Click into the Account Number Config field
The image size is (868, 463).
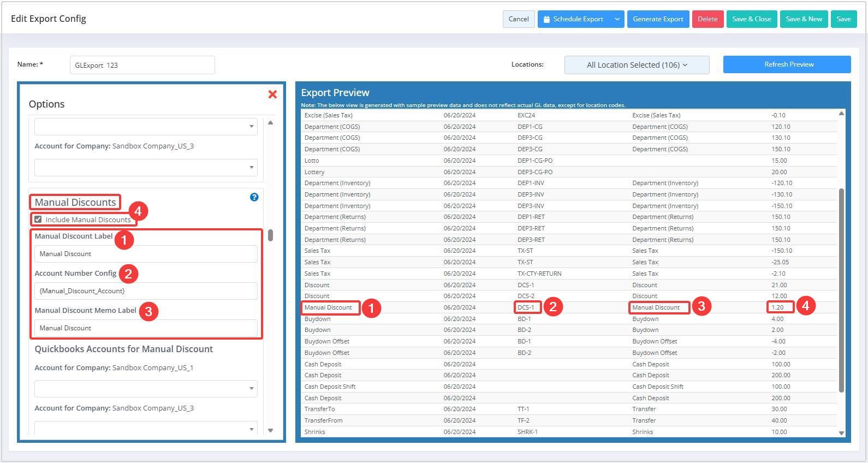click(146, 291)
